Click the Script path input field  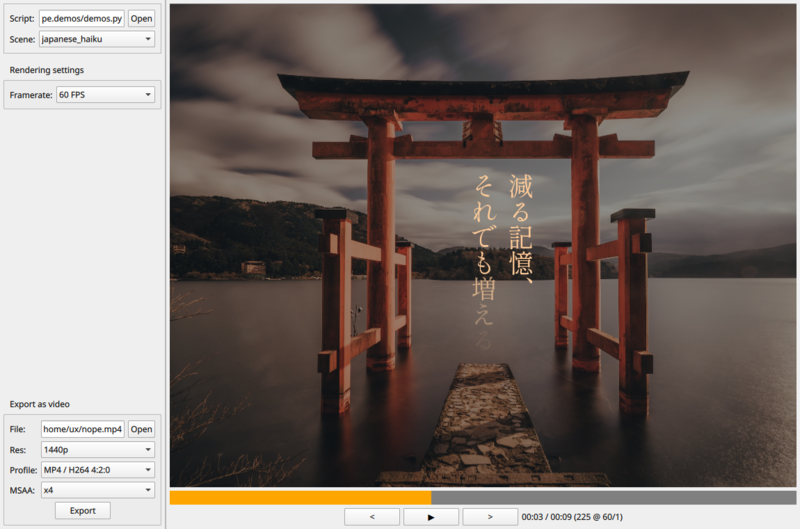pyautogui.click(x=82, y=18)
